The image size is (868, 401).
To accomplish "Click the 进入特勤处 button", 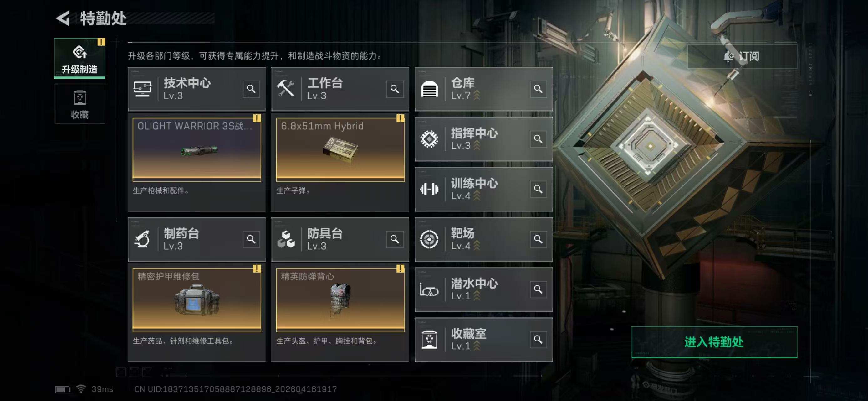I will pyautogui.click(x=714, y=342).
